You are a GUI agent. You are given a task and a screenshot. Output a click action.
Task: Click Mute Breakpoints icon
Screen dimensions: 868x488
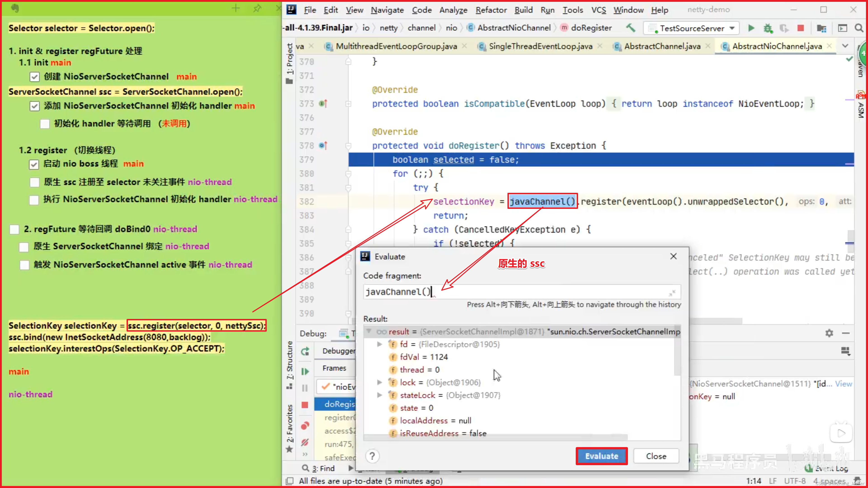tap(305, 442)
